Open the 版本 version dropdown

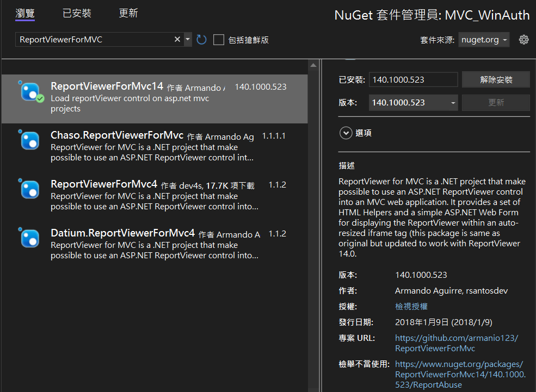point(414,103)
